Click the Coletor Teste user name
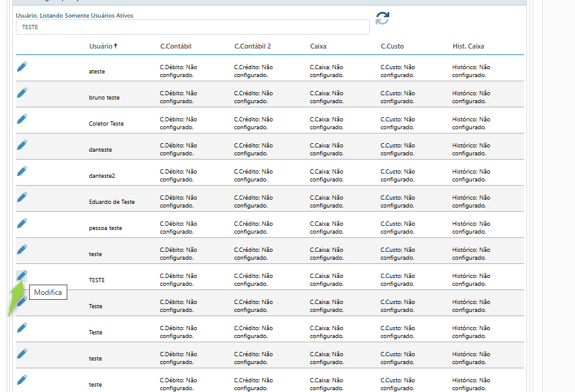The image size is (575, 392). point(106,124)
